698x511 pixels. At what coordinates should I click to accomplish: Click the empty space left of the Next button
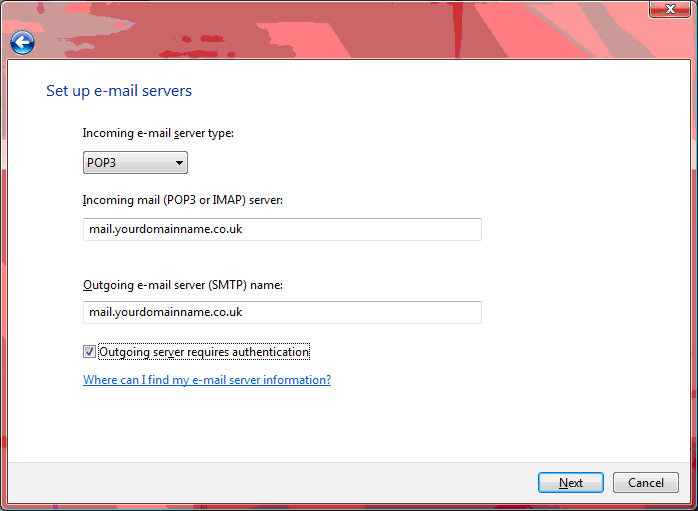click(300, 483)
